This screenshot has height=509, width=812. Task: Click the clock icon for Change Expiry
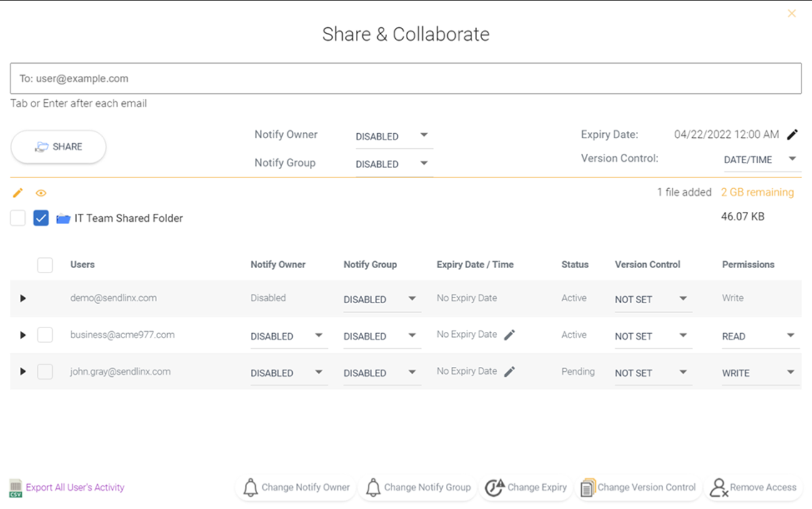coord(494,487)
